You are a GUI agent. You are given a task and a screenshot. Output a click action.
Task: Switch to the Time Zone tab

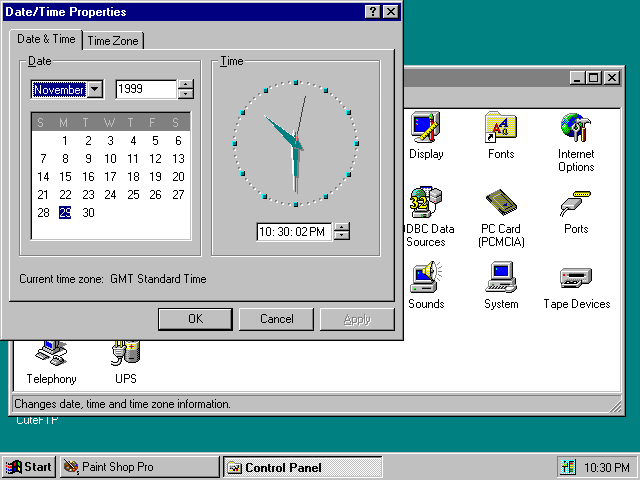click(x=113, y=41)
